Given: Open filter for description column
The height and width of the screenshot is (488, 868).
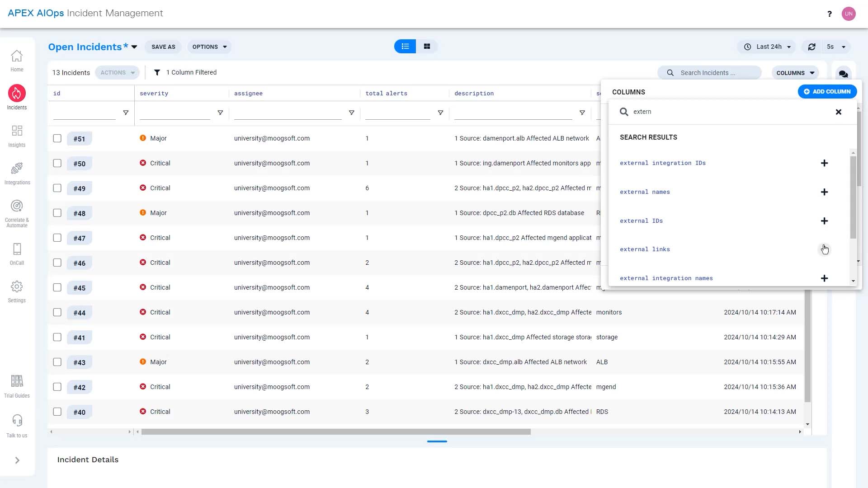Looking at the screenshot, I should tap(582, 113).
